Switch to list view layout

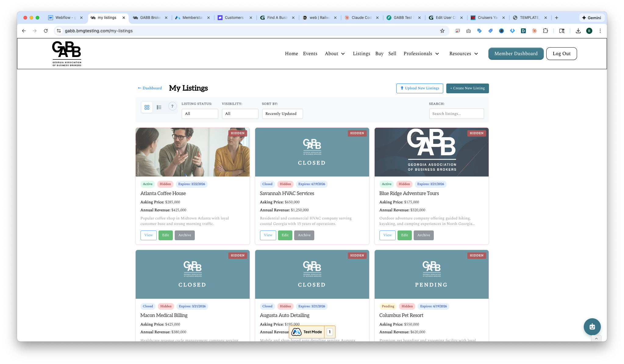click(x=159, y=107)
